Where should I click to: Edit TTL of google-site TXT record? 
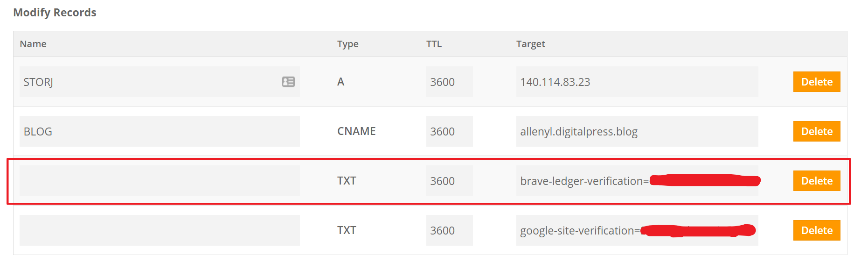[449, 230]
